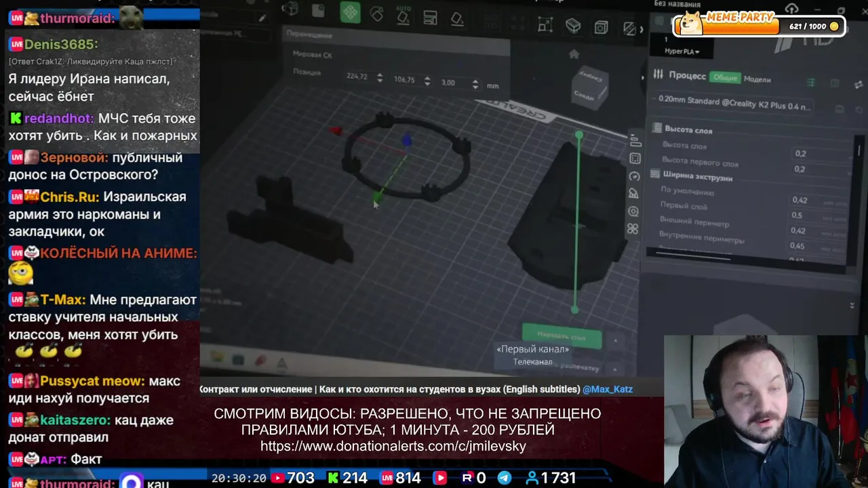The height and width of the screenshot is (488, 868).
Task: Click the arrange all objects icon
Action: pos(429,17)
